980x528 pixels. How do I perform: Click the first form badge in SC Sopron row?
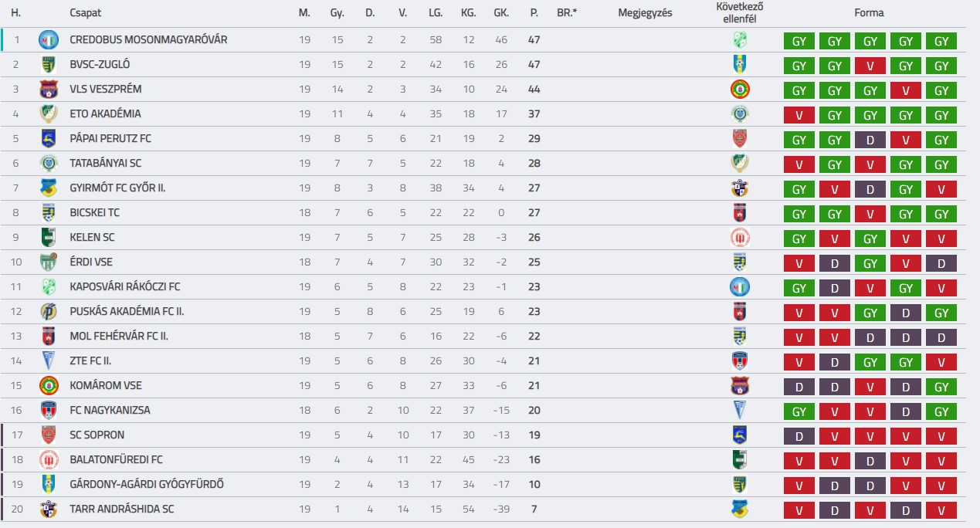[x=799, y=437]
